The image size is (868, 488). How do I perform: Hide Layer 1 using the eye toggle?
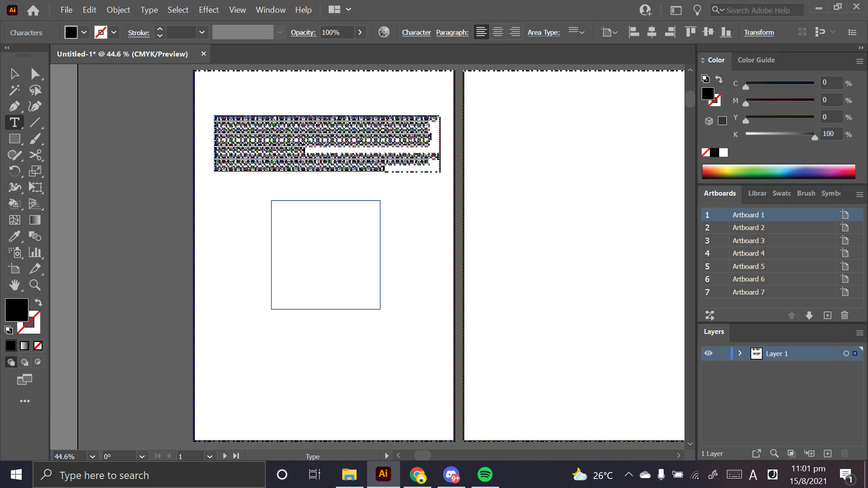click(x=708, y=353)
